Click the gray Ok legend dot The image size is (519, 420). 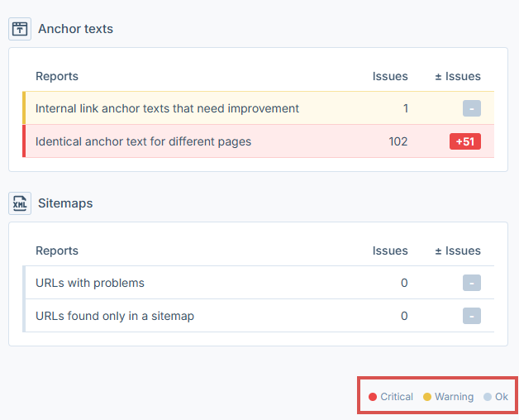(x=488, y=397)
